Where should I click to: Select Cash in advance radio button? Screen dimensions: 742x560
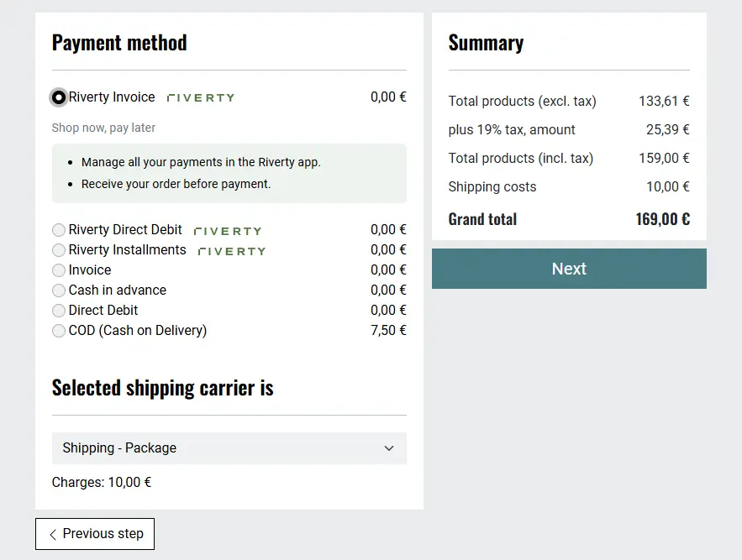59,290
